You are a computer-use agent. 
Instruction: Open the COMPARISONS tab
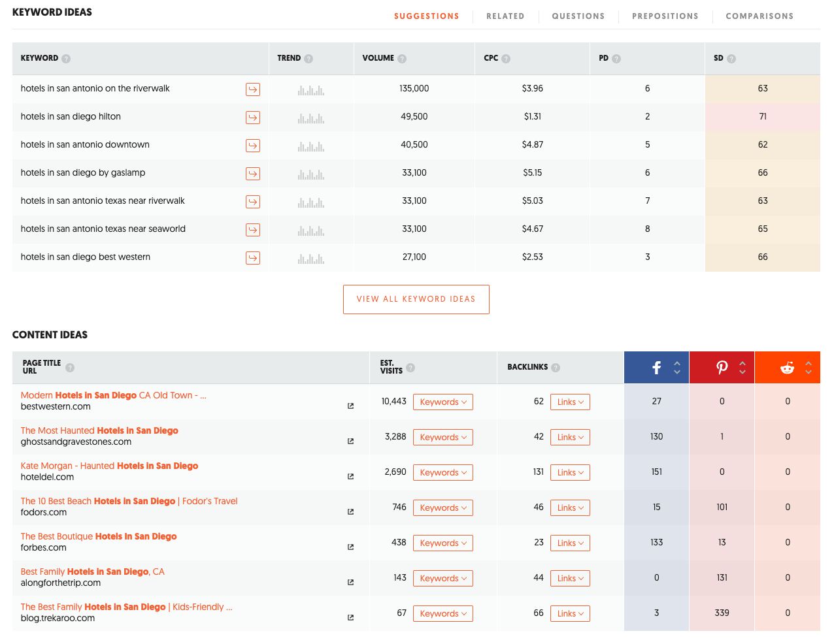[x=759, y=16]
